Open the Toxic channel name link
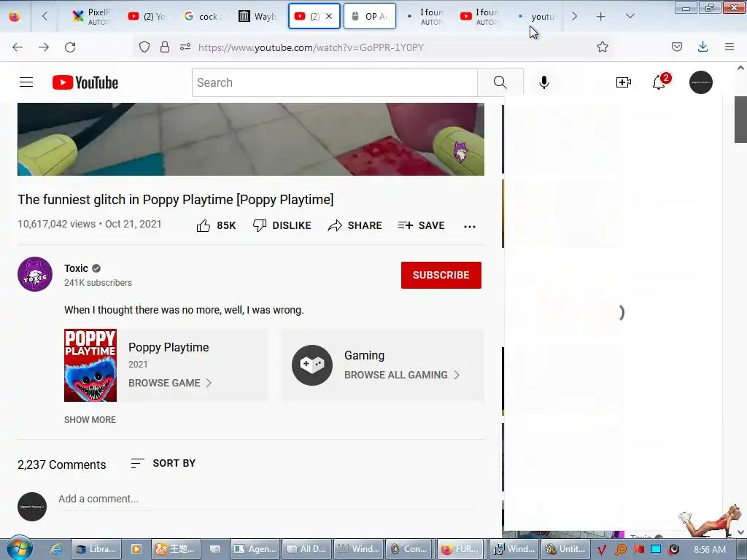747x560 pixels. [x=76, y=268]
